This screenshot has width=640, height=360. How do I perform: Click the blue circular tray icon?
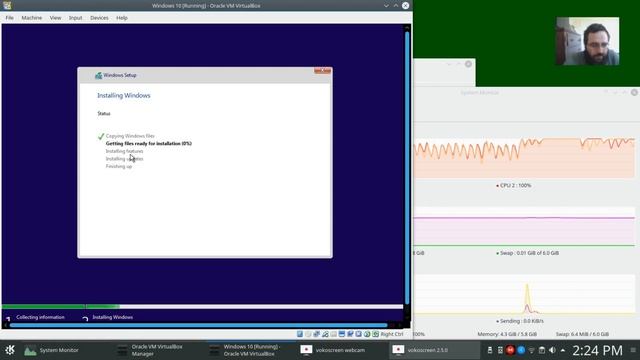pos(521,350)
